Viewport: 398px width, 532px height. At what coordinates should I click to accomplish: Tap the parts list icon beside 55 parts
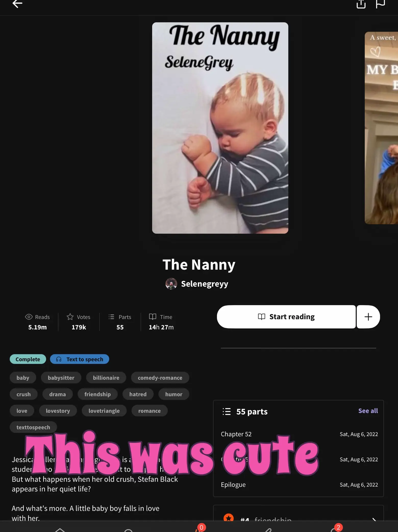(227, 411)
